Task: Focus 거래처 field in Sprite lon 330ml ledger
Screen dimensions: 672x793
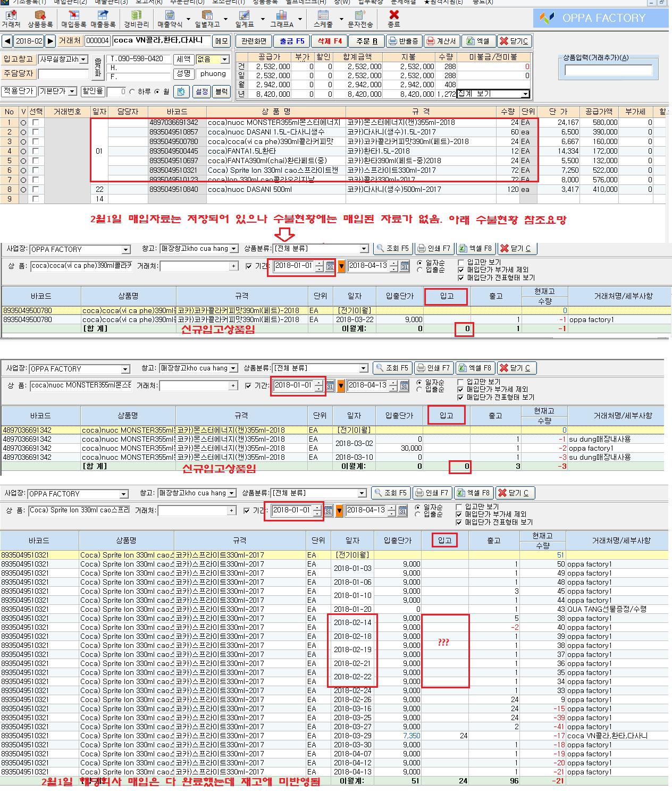Action: 194,511
